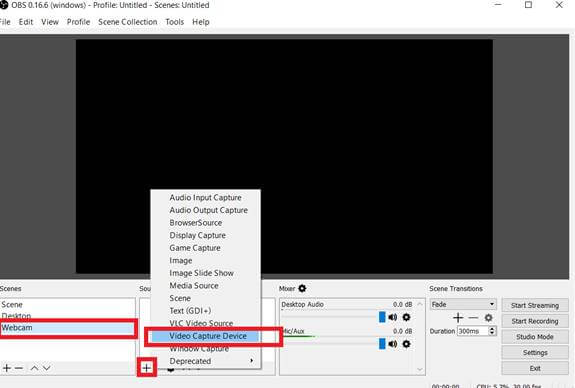
Task: Pick Scene entry in the add source menu
Action: pyautogui.click(x=205, y=298)
